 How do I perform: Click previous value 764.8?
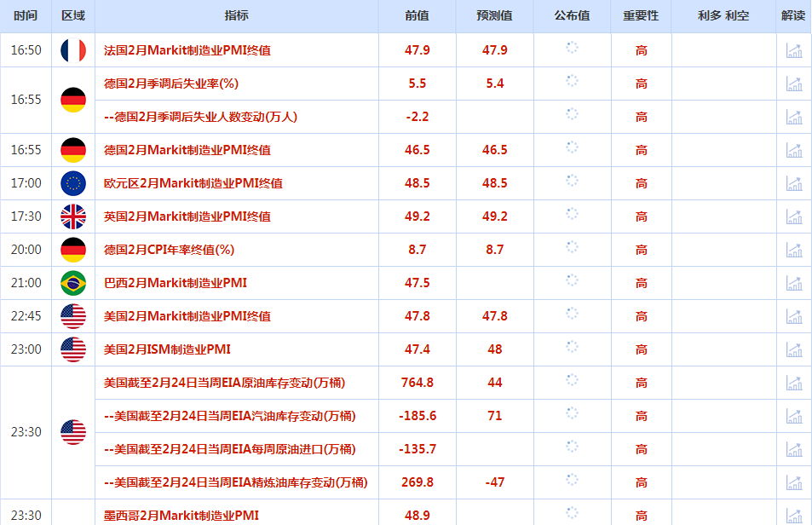418,383
